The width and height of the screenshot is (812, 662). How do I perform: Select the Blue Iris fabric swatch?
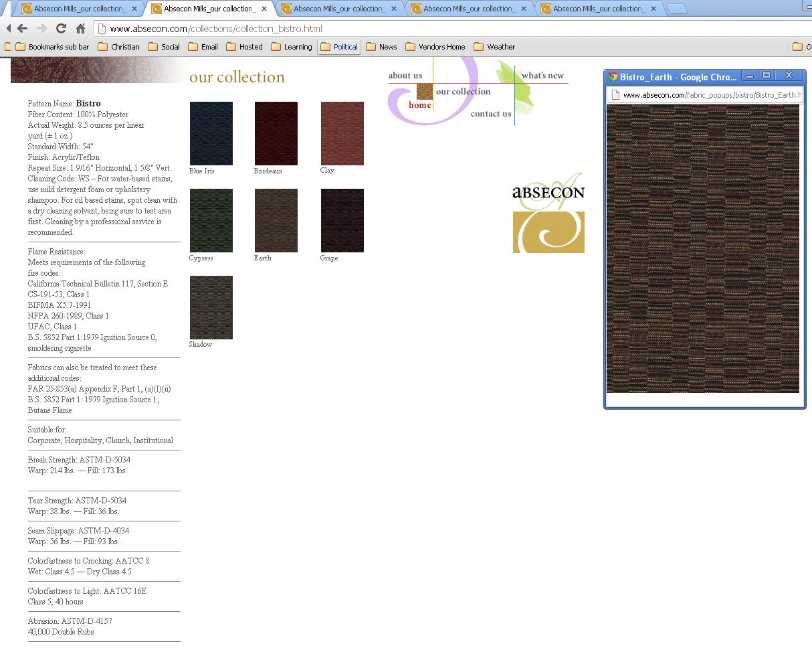click(211, 133)
